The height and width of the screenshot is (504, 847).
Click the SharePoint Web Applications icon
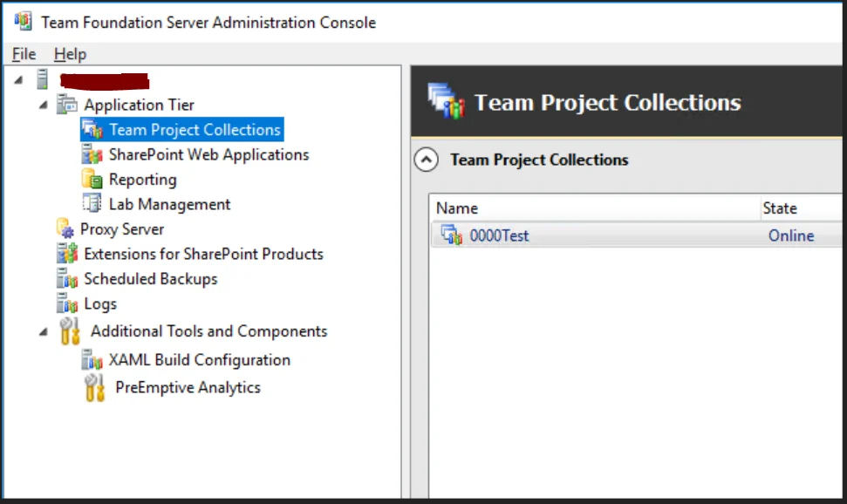[92, 154]
